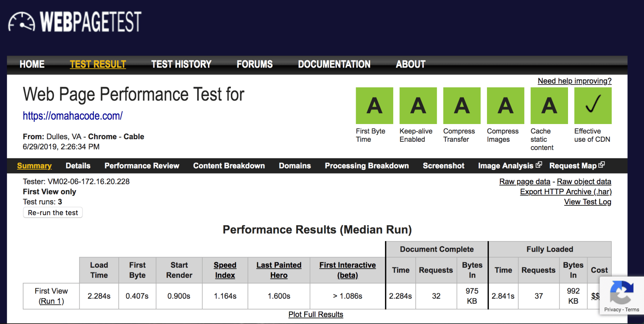644x324 pixels.
Task: Click the Plot Full Results link
Action: pos(316,315)
